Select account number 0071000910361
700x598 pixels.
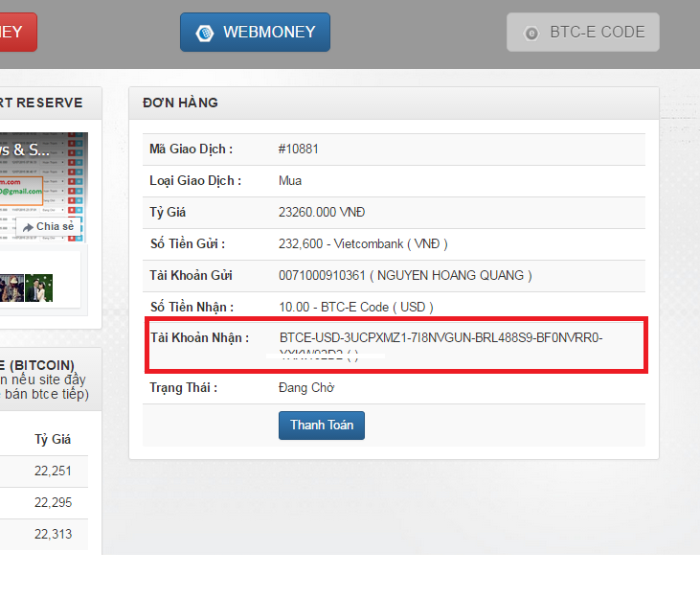click(322, 275)
